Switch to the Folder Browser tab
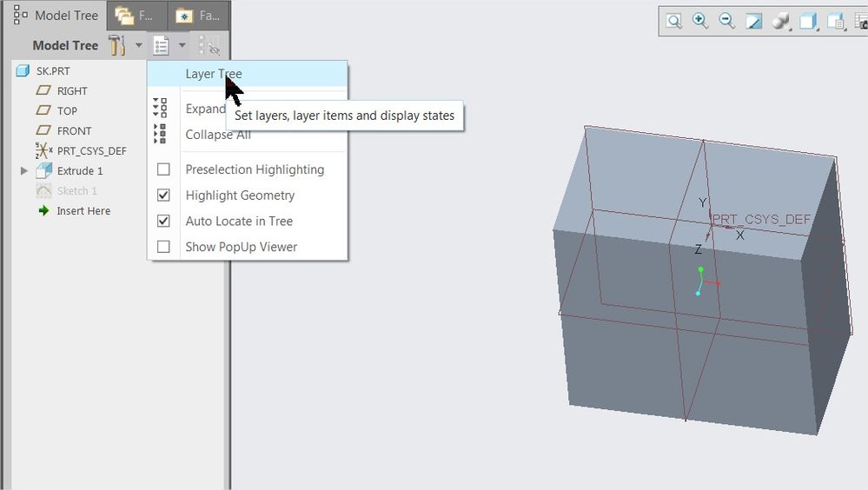This screenshot has width=868, height=490. pos(136,16)
